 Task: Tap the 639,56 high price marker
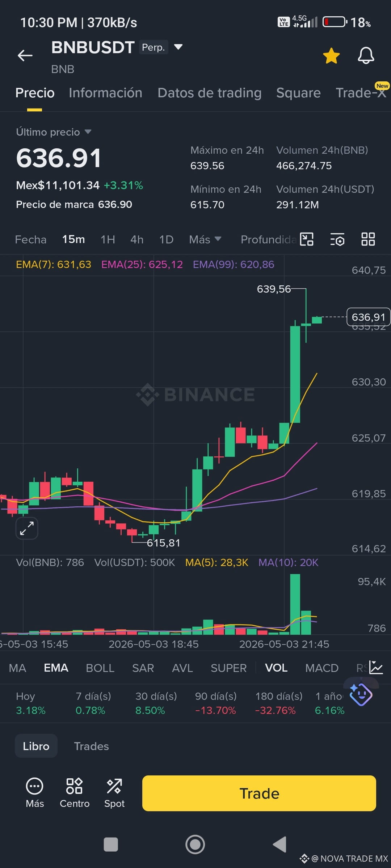[x=274, y=289]
